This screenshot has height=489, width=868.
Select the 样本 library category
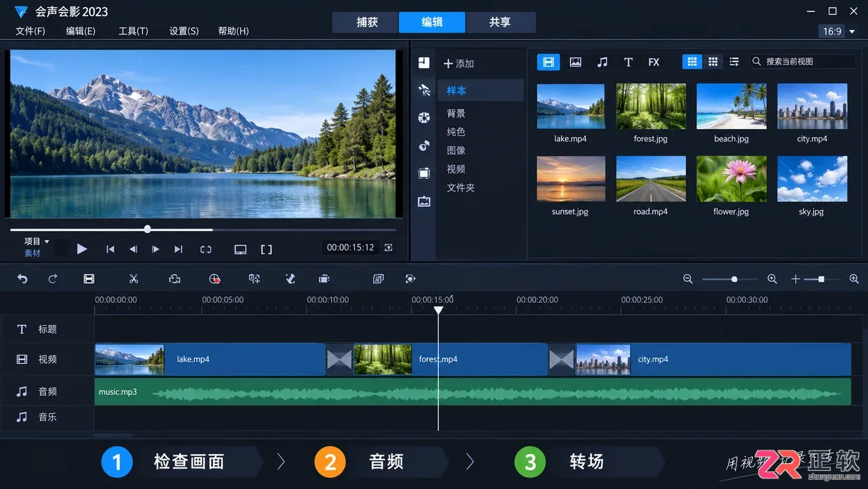point(481,91)
